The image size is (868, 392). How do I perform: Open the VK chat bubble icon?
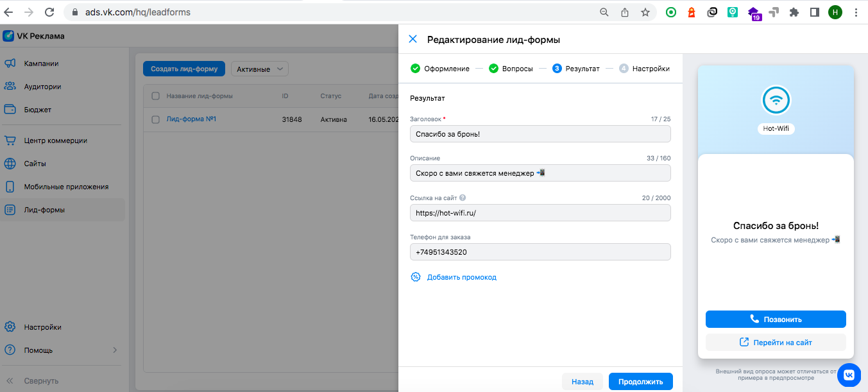(x=849, y=374)
